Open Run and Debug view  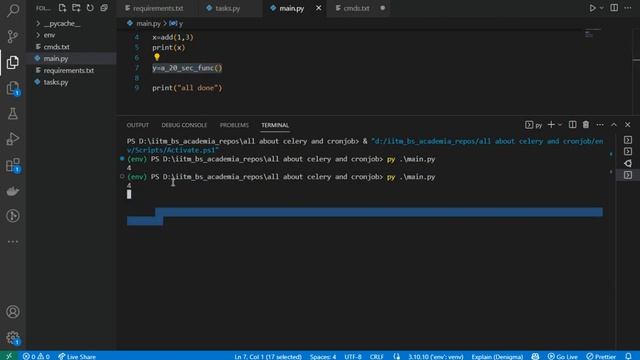tap(13, 139)
